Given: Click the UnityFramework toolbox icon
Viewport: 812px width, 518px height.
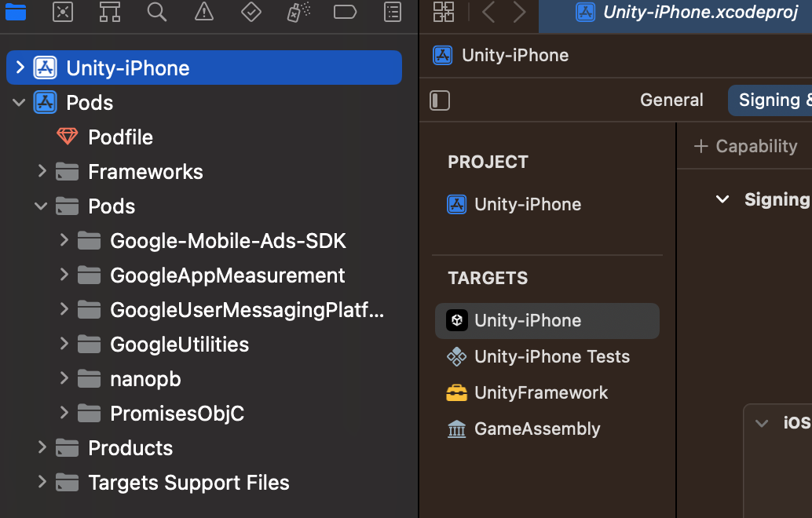Looking at the screenshot, I should (456, 392).
